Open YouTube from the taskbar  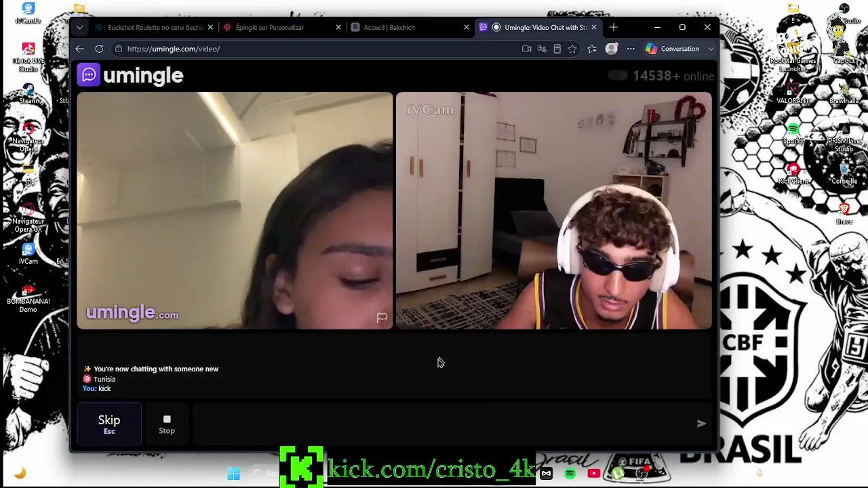pyautogui.click(x=594, y=474)
